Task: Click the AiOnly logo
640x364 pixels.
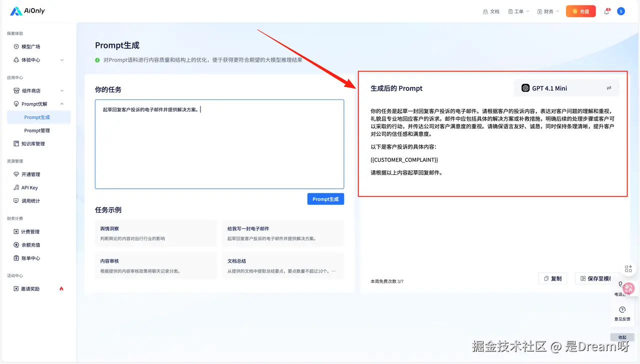Action: (x=27, y=10)
